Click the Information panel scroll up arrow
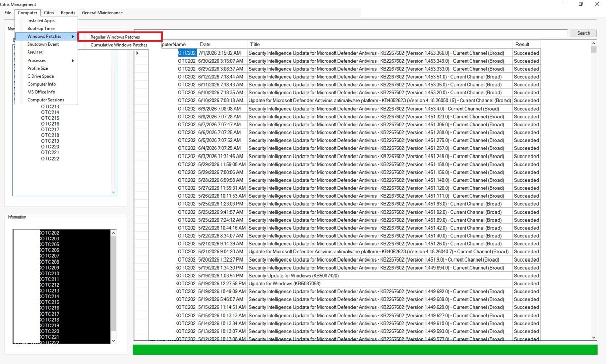This screenshot has width=606, height=364. pos(113,233)
